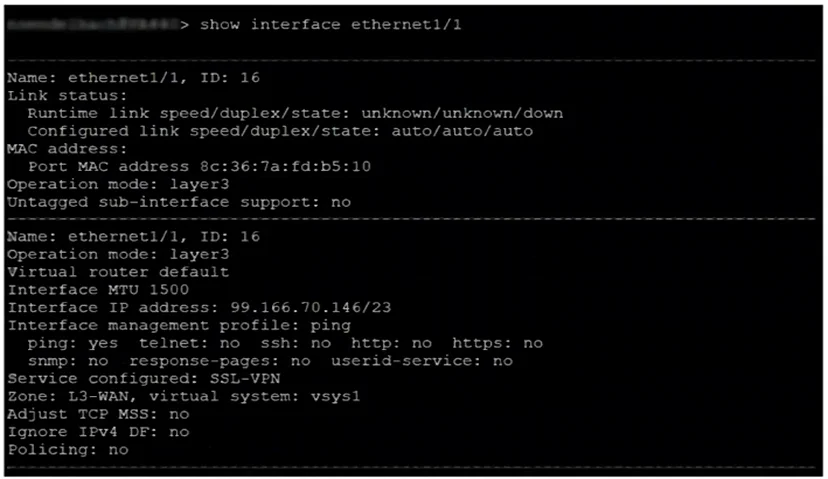Image resolution: width=828 pixels, height=479 pixels.
Task: Click the first 'Operation mode: layer3' line
Action: pos(118,184)
